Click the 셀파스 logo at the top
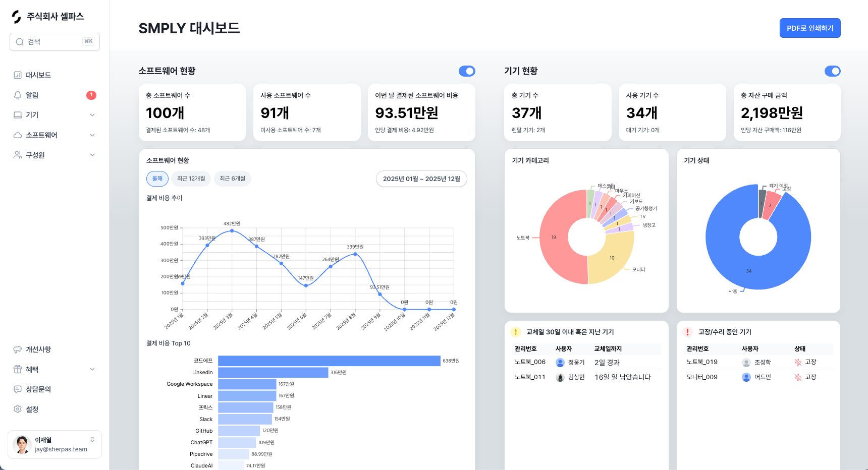Screen dimensions: 868x470 (x=15, y=16)
